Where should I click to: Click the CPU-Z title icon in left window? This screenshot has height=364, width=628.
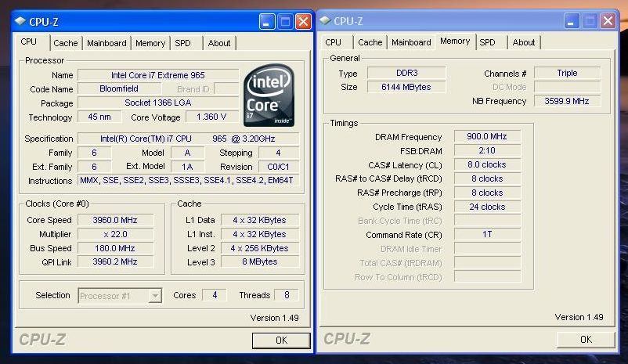pyautogui.click(x=20, y=21)
